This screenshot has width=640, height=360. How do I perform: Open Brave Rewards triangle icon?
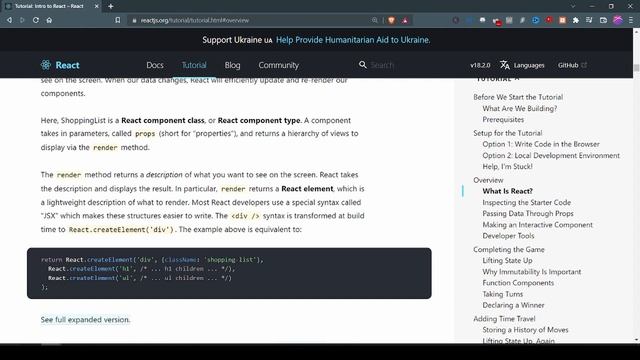click(x=405, y=20)
